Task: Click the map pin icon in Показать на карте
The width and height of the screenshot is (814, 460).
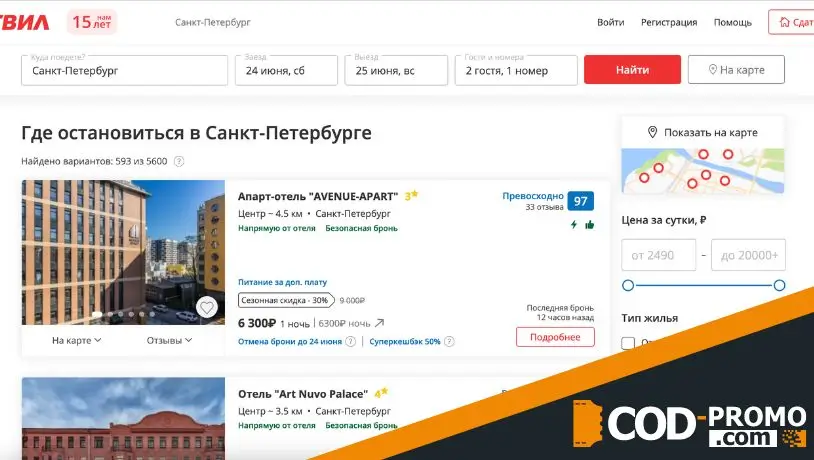Action: 653,132
